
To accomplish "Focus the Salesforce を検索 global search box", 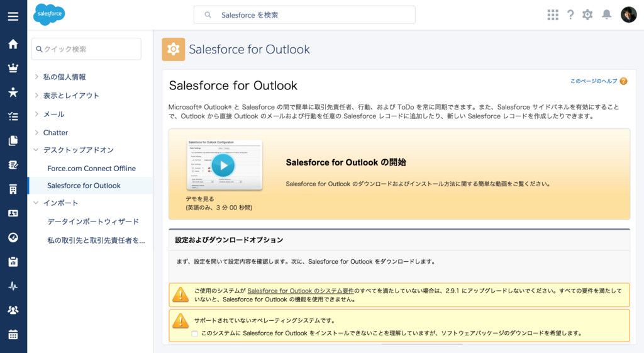I will point(304,15).
